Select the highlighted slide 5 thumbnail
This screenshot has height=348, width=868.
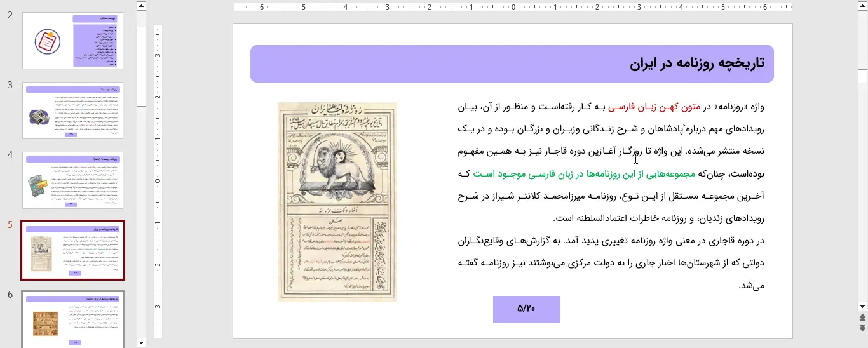coord(73,250)
